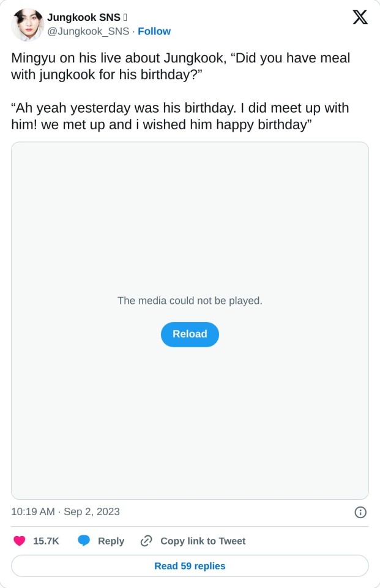Click the tweet's first paragraph about Mingyu
The image size is (380, 588).
(181, 67)
